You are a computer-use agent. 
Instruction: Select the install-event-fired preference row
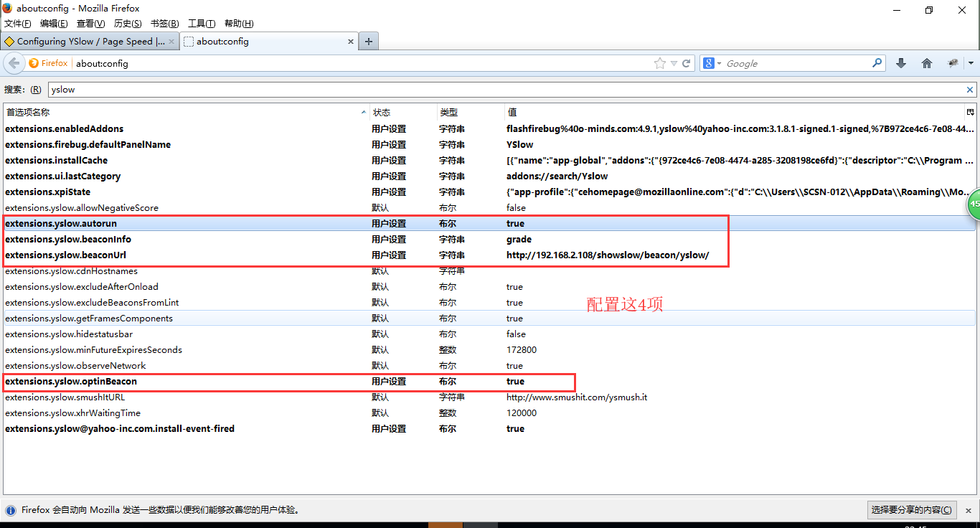(489, 429)
